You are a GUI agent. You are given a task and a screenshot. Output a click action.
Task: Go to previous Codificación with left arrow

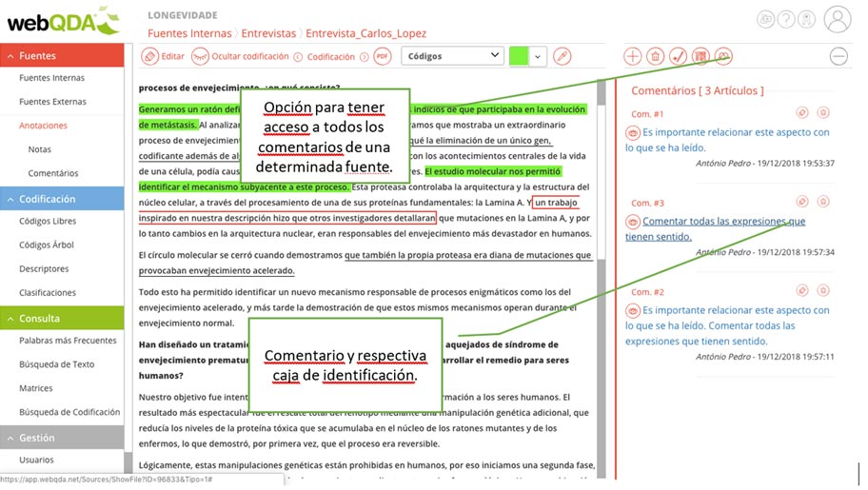298,57
